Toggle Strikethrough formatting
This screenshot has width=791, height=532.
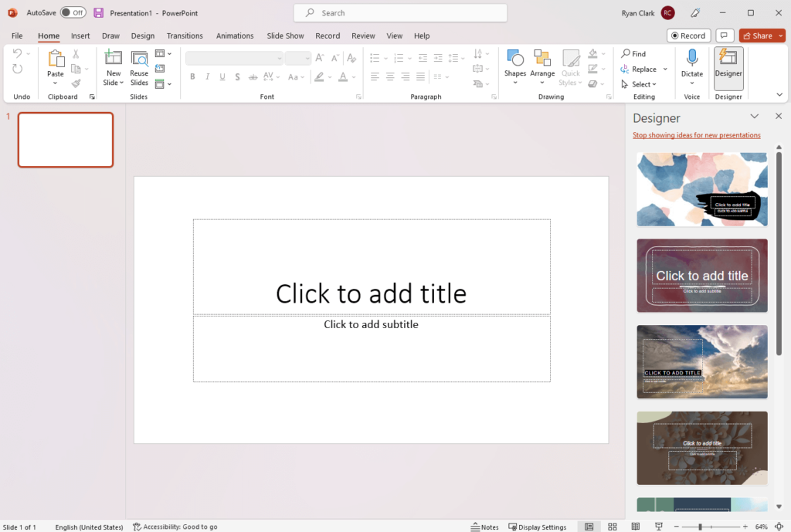click(253, 76)
